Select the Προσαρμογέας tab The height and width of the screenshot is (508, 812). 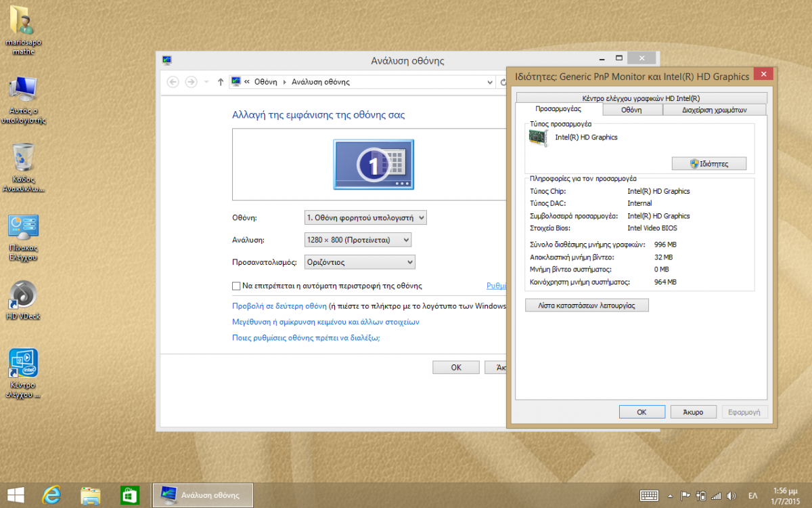pyautogui.click(x=558, y=109)
